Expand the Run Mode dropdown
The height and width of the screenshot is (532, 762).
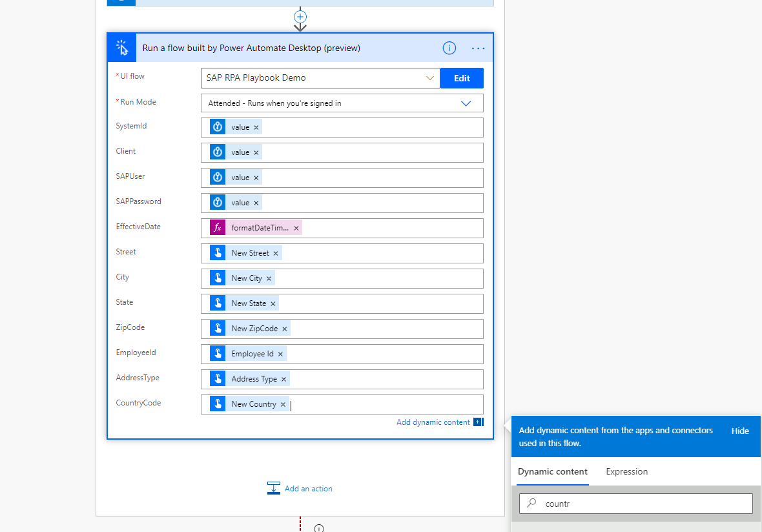466,103
